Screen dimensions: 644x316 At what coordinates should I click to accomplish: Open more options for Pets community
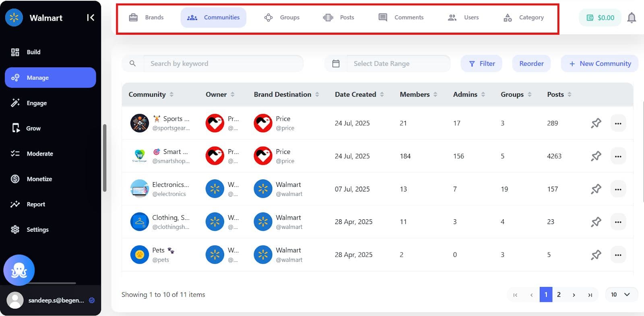pyautogui.click(x=618, y=255)
